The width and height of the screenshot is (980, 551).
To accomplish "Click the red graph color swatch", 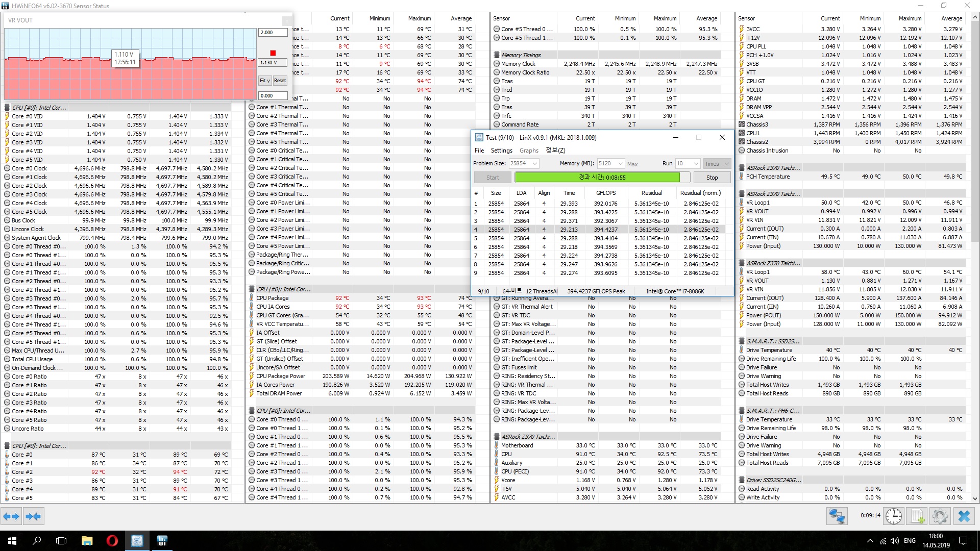I will pyautogui.click(x=273, y=53).
